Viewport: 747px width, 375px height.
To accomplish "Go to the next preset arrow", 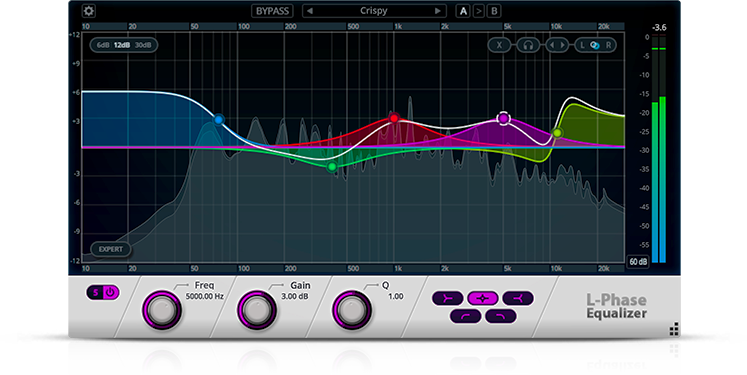I will pyautogui.click(x=438, y=11).
